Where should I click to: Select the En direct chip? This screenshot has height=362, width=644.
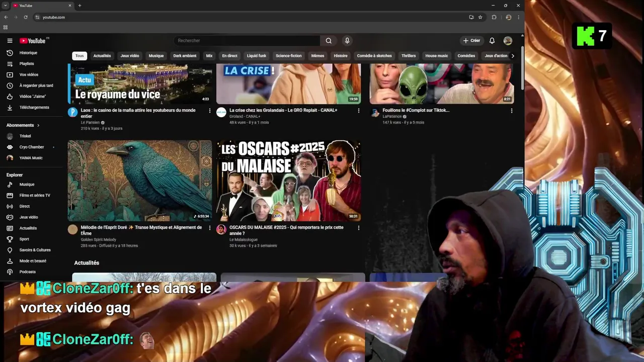pos(229,56)
